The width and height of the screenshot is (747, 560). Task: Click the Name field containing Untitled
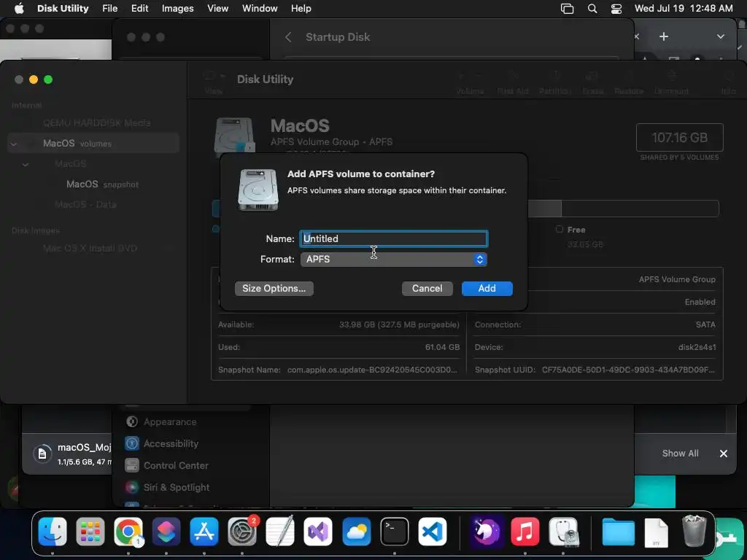pyautogui.click(x=393, y=238)
